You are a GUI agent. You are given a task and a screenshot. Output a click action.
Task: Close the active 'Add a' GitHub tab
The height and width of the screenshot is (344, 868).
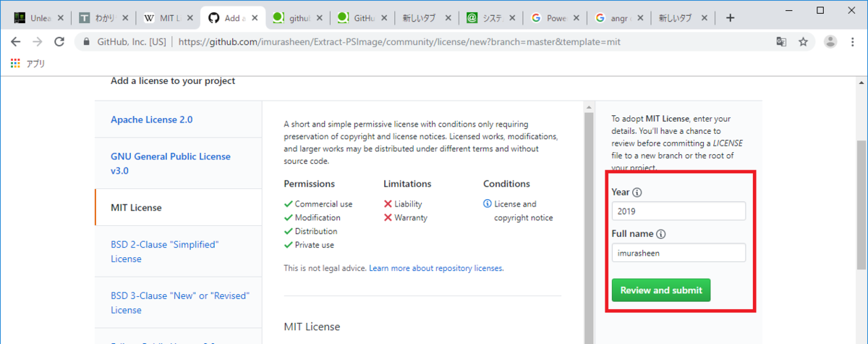[x=254, y=17]
